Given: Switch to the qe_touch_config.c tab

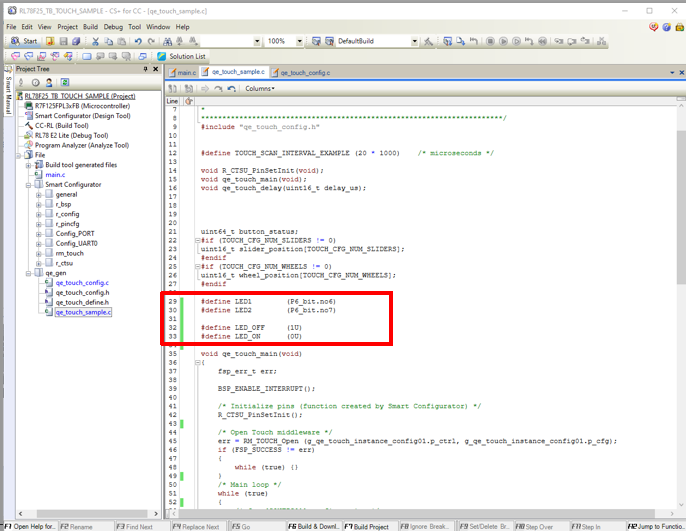Looking at the screenshot, I should pos(304,73).
